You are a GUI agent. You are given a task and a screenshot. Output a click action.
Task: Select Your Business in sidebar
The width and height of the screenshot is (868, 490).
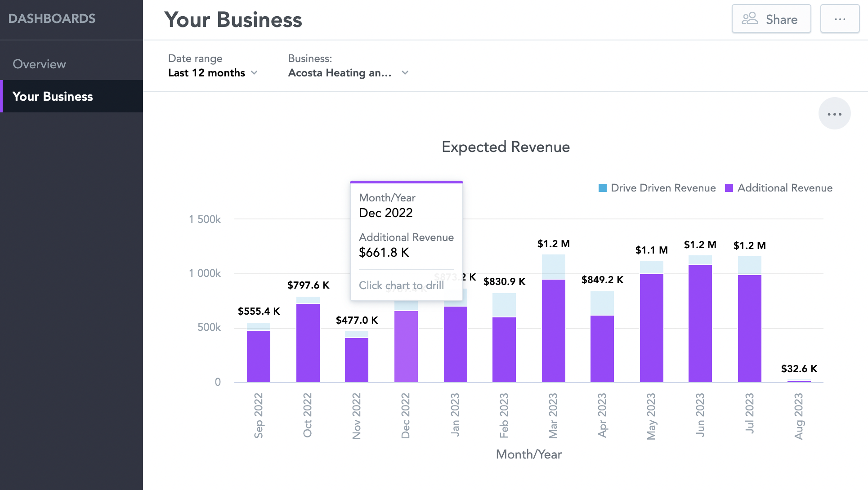point(53,96)
